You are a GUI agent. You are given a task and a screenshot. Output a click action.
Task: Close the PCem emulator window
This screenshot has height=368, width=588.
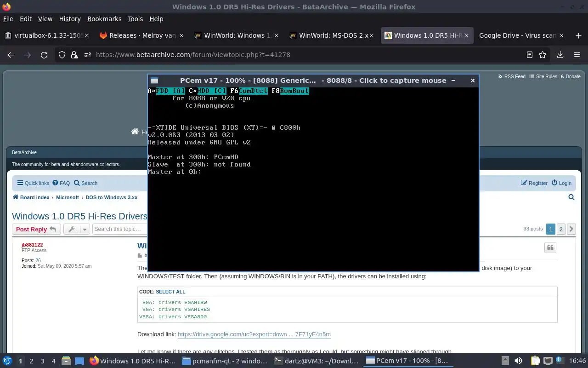(x=472, y=80)
